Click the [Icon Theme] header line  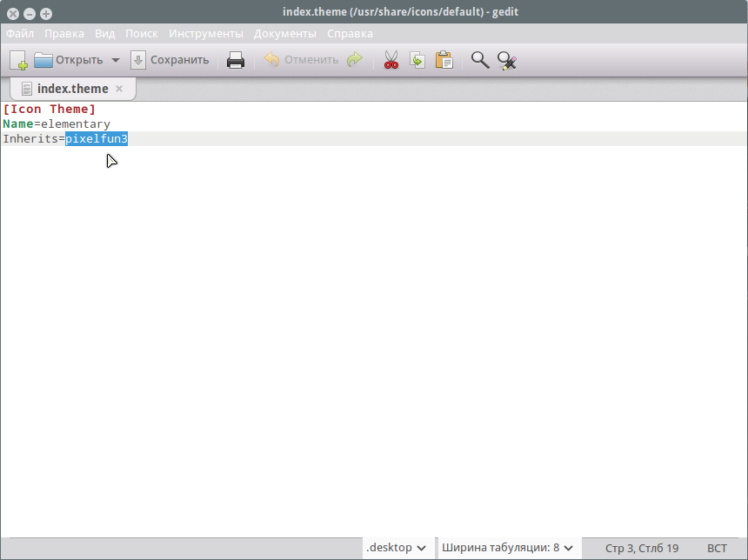(x=49, y=110)
